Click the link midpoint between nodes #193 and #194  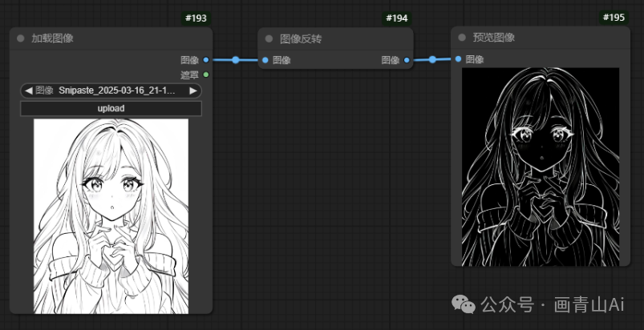pos(235,60)
